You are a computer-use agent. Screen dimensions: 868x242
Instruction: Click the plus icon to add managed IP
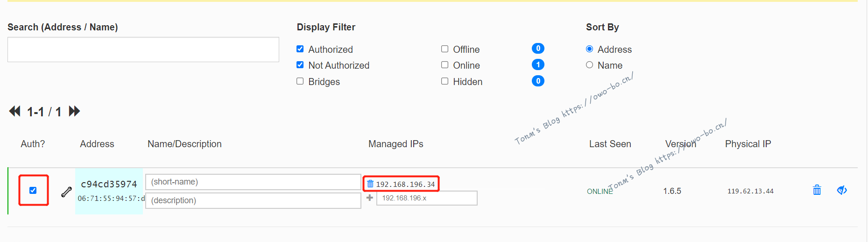click(370, 198)
